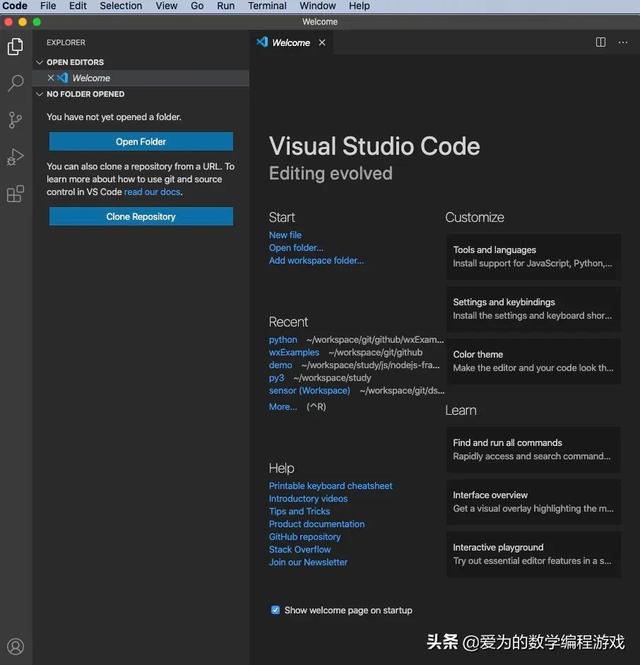Open GitHub repository link
This screenshot has height=665, width=640.
click(305, 537)
